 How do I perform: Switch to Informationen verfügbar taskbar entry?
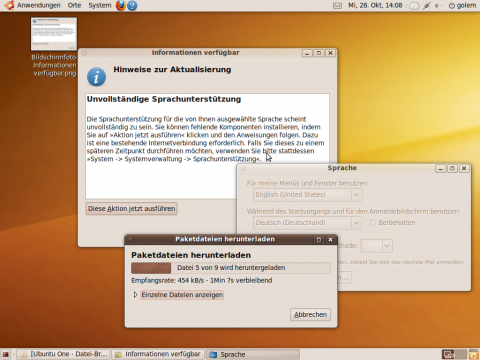158,354
